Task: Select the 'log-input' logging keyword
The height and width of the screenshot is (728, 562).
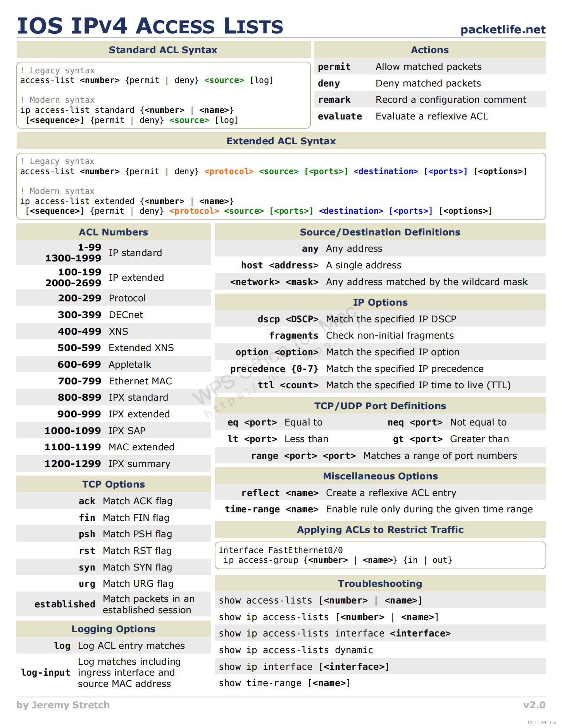Action: point(46,673)
